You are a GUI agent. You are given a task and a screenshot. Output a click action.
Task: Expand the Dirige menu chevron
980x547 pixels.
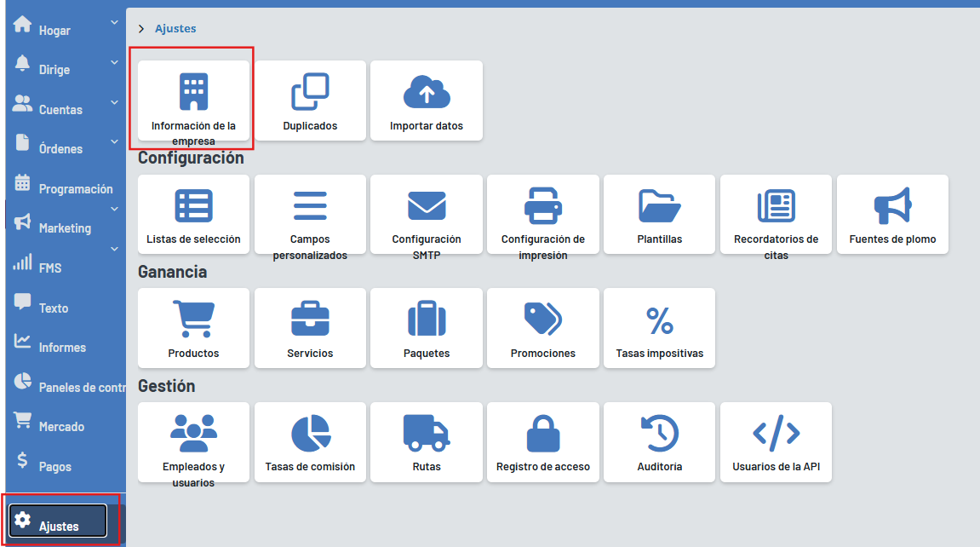pos(114,62)
